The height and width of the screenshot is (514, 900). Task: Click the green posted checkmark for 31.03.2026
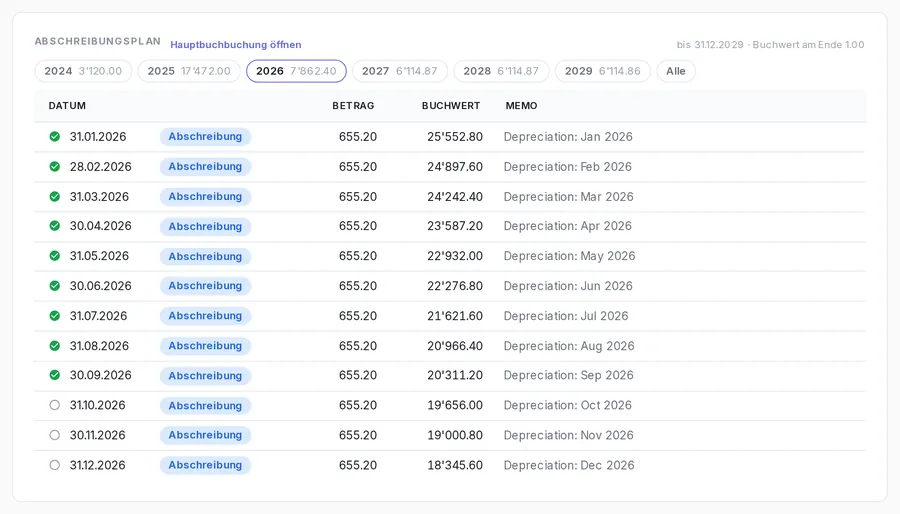tap(55, 196)
